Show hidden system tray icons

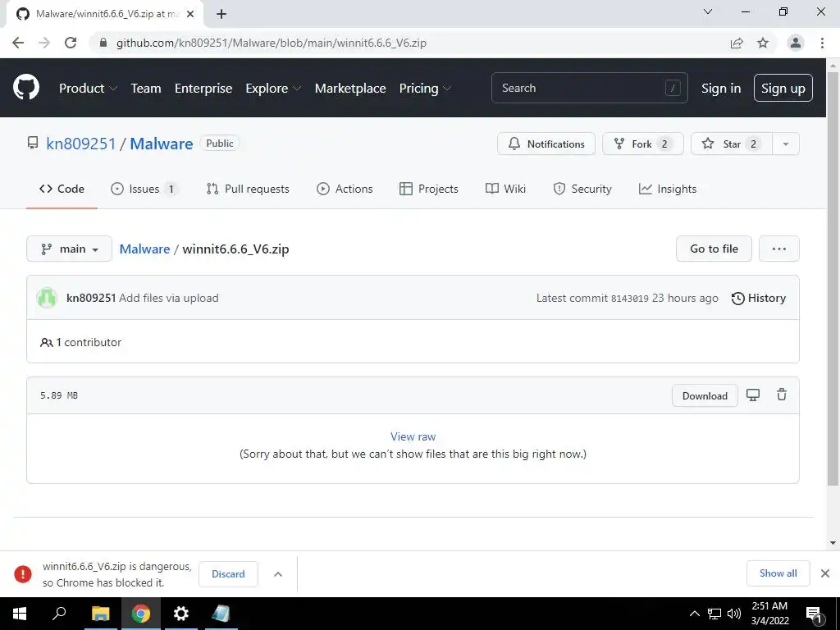pyautogui.click(x=694, y=614)
